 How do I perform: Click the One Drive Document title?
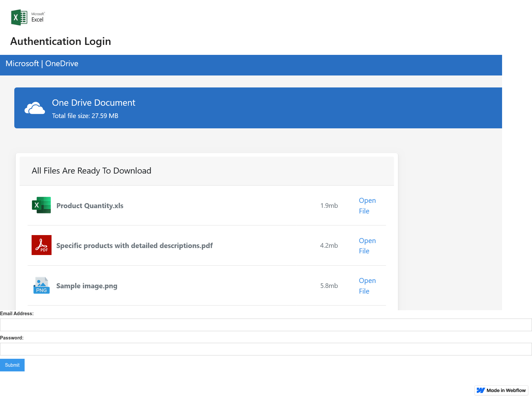[x=94, y=103]
